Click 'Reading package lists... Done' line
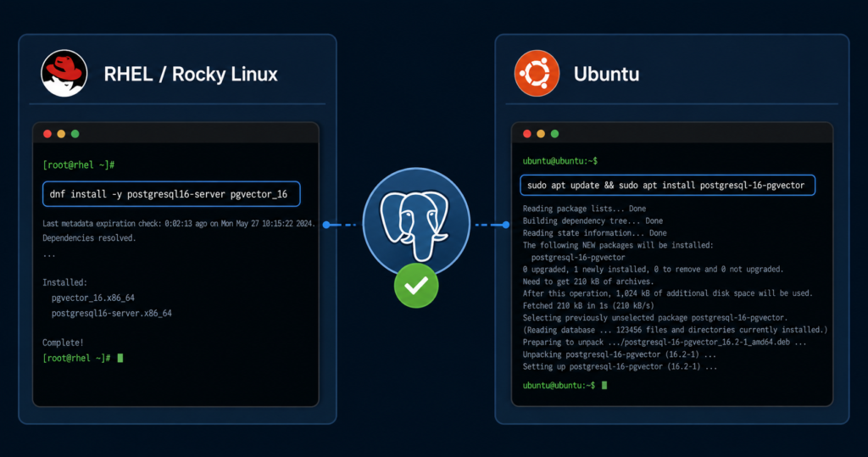Screen dimensions: 868x457 584,209
